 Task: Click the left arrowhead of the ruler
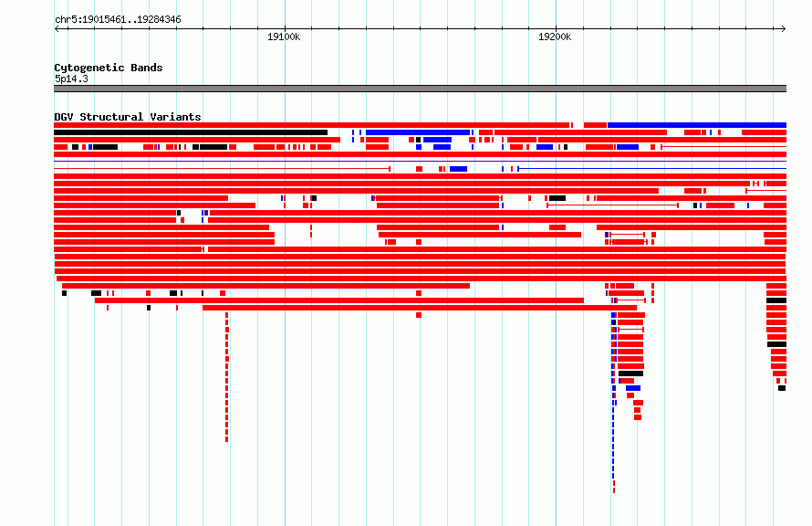(57, 29)
